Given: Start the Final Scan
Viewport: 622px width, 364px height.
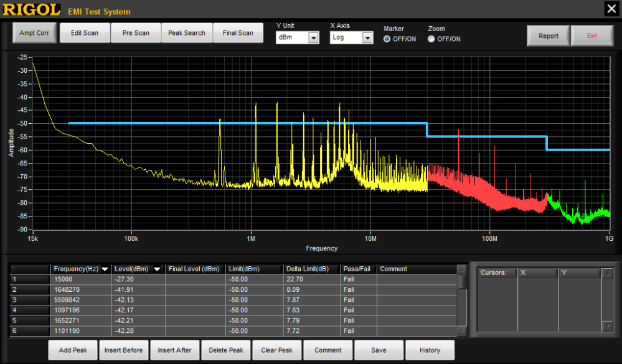Looking at the screenshot, I should pyautogui.click(x=238, y=33).
